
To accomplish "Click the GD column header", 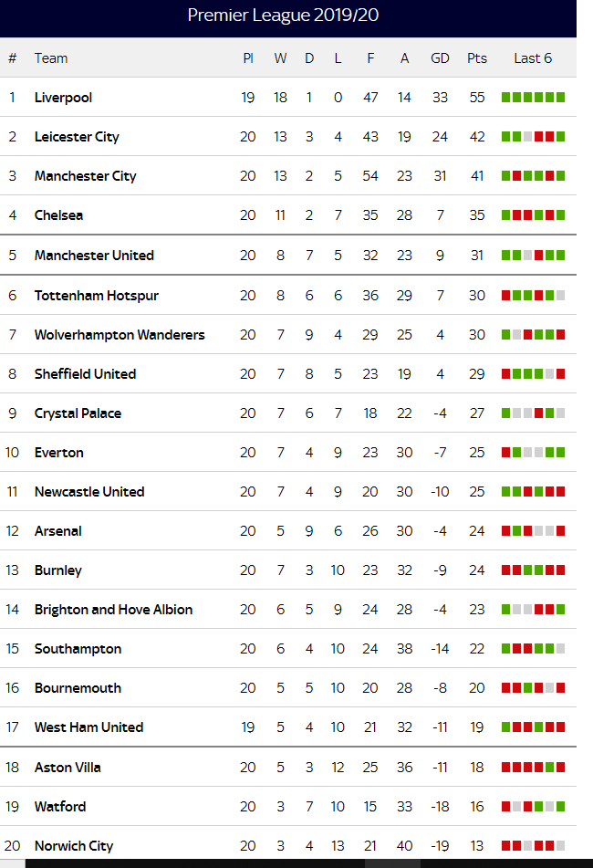I will (440, 58).
